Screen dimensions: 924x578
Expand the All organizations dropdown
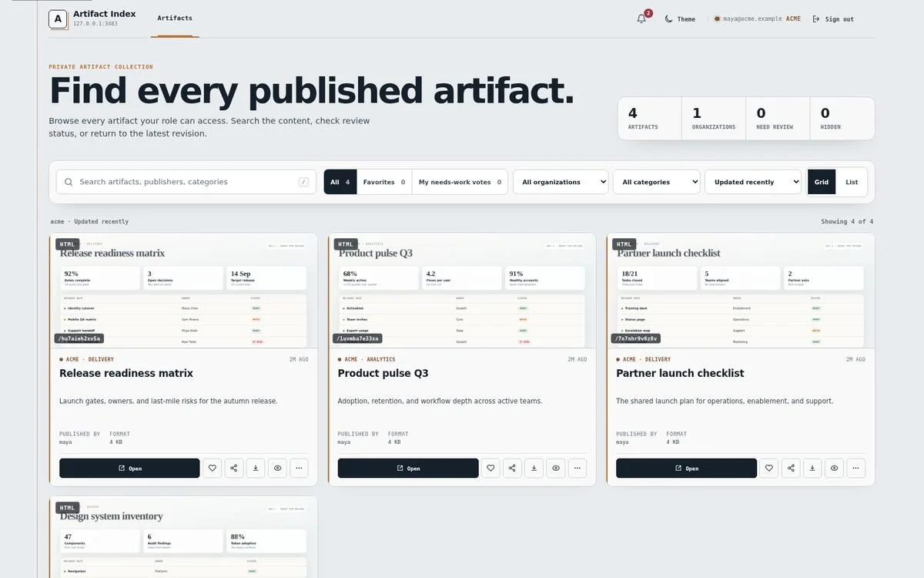[561, 182]
